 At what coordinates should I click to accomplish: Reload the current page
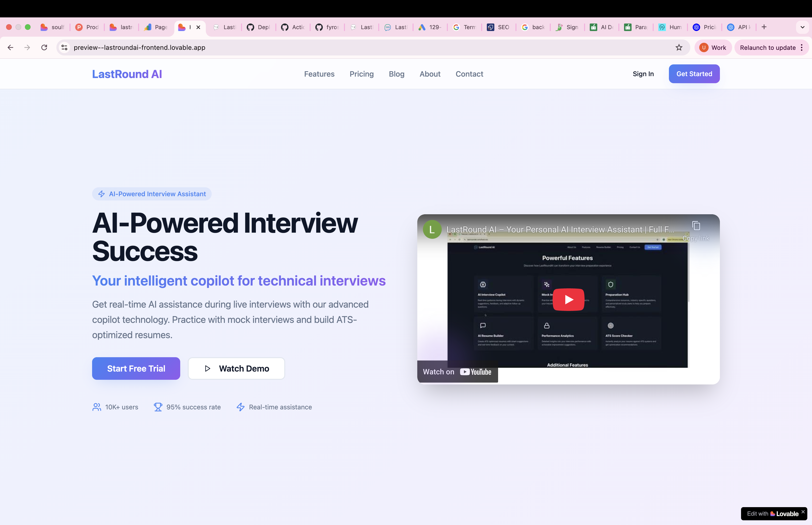click(44, 47)
